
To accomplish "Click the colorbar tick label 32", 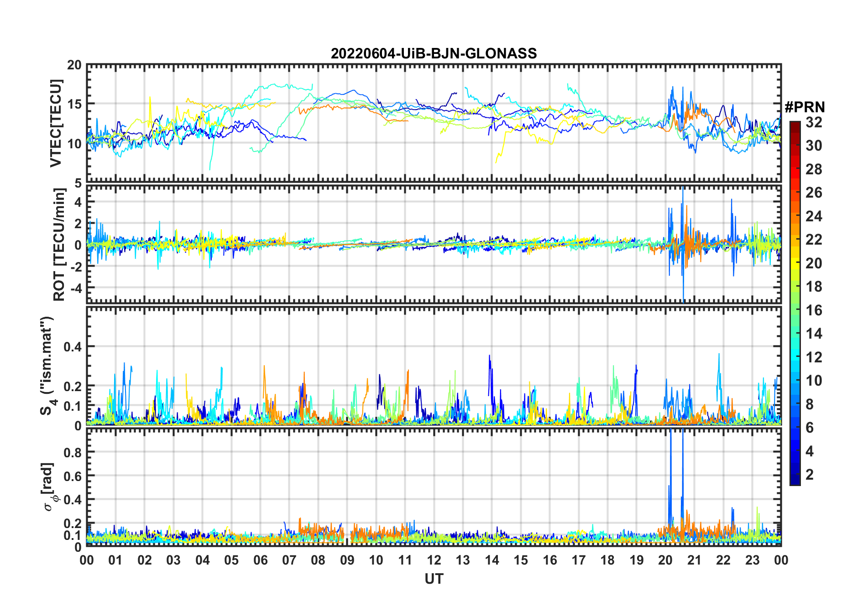I will [x=814, y=122].
